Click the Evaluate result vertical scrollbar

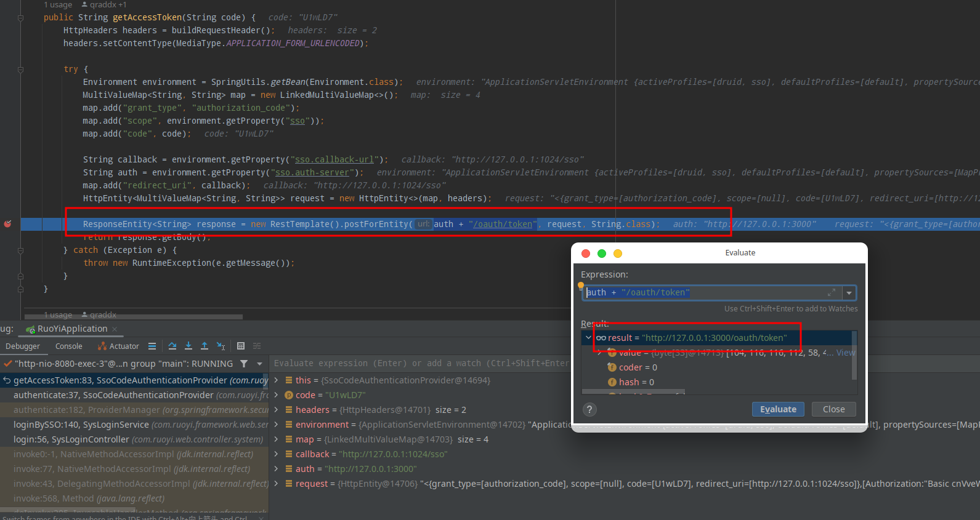854,356
